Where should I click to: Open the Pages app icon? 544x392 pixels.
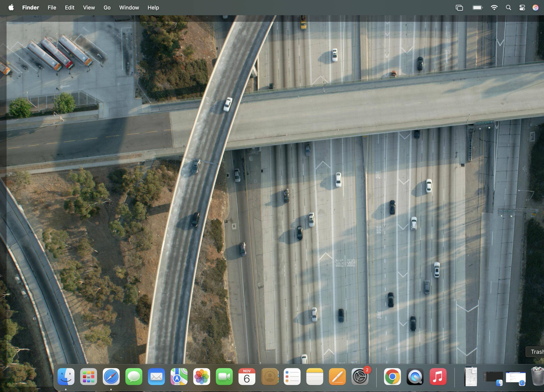point(337,377)
